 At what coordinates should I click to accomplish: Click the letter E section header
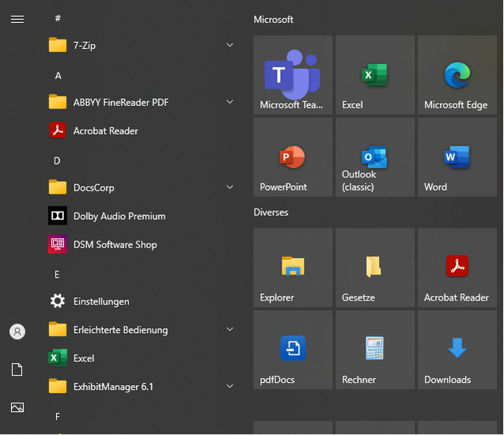(57, 274)
